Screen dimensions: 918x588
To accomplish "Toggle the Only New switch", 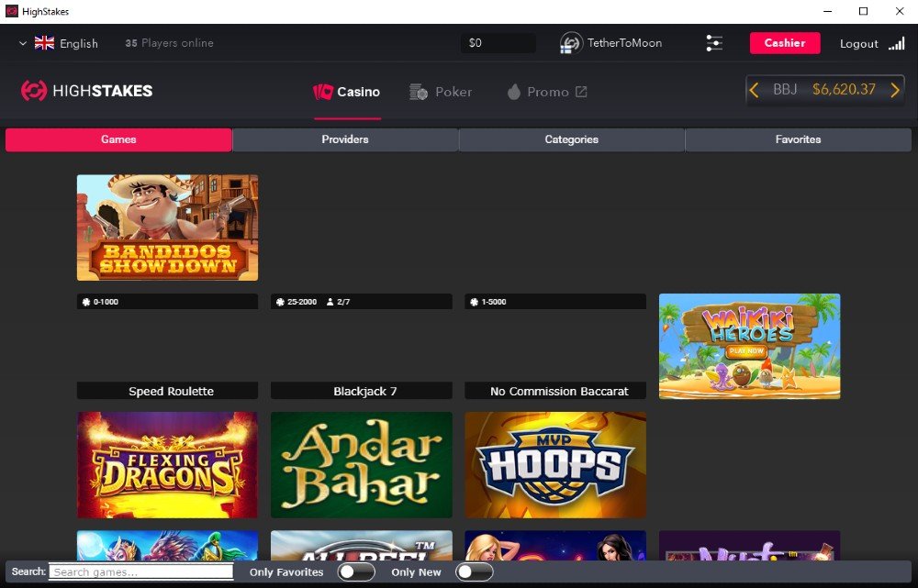I will click(475, 572).
